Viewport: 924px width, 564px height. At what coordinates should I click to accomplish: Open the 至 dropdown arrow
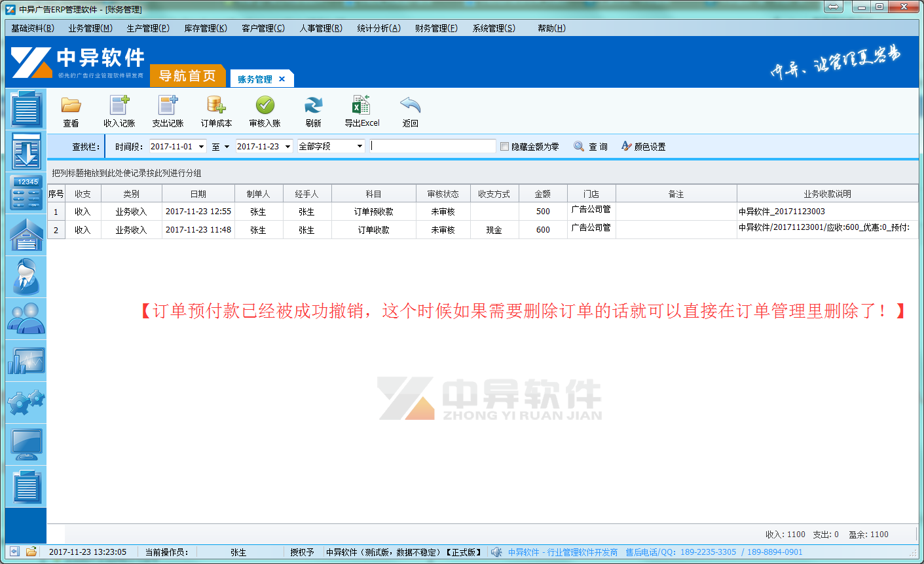227,147
